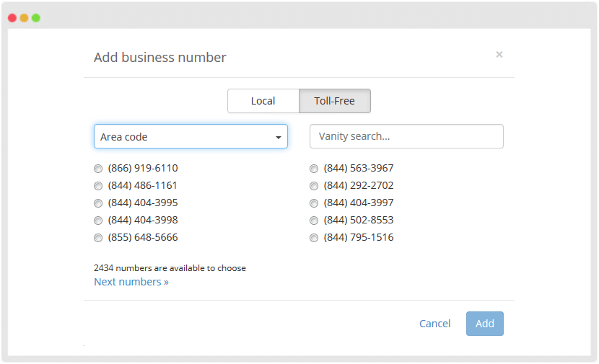Choose the (844) 404-3997 option
Image resolution: width=599 pixels, height=364 pixels.
[314, 203]
